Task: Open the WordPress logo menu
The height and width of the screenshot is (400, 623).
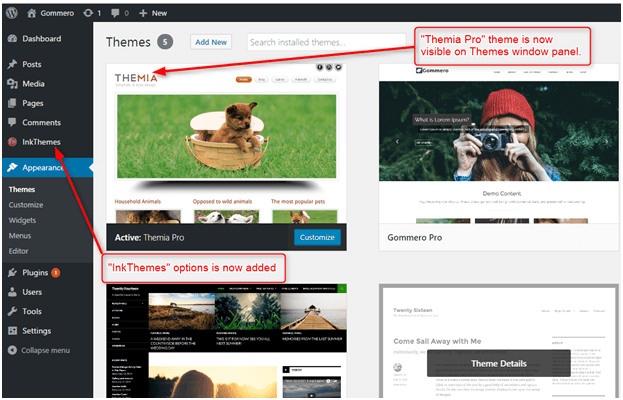Action: [x=12, y=13]
